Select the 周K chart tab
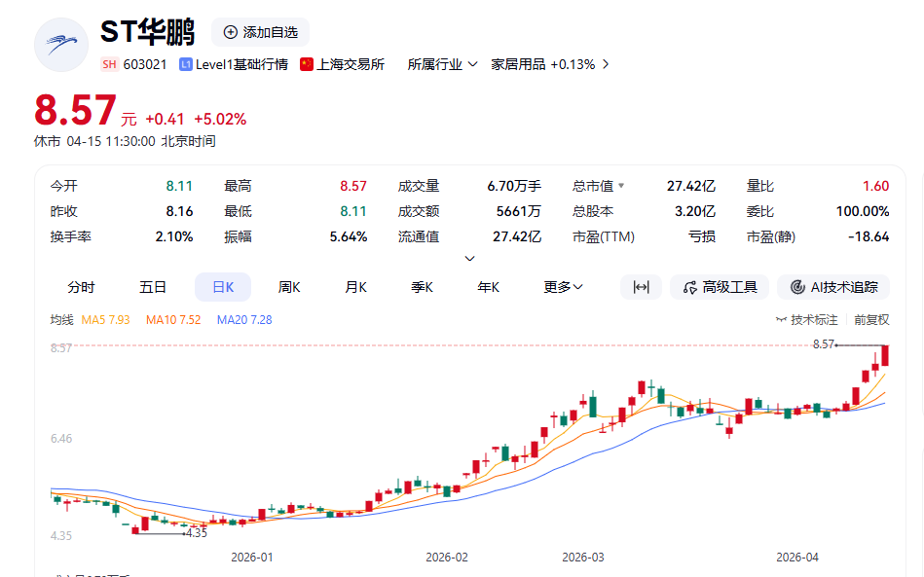The image size is (924, 577). pos(289,287)
